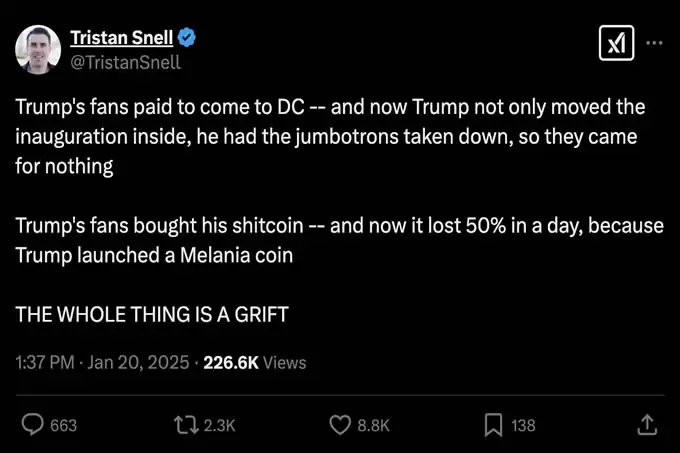The height and width of the screenshot is (453, 680).
Task: Click the 8.8K likes count
Action: point(373,425)
